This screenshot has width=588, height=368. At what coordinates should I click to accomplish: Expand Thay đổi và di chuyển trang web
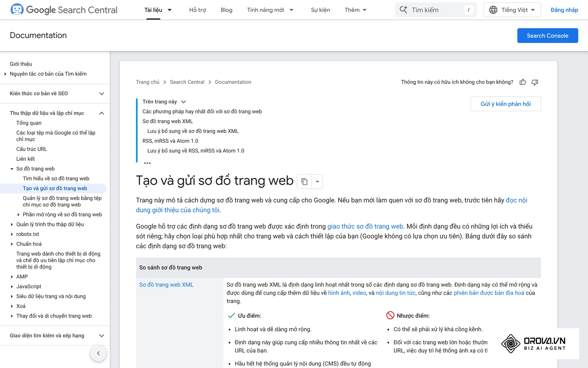point(12,316)
